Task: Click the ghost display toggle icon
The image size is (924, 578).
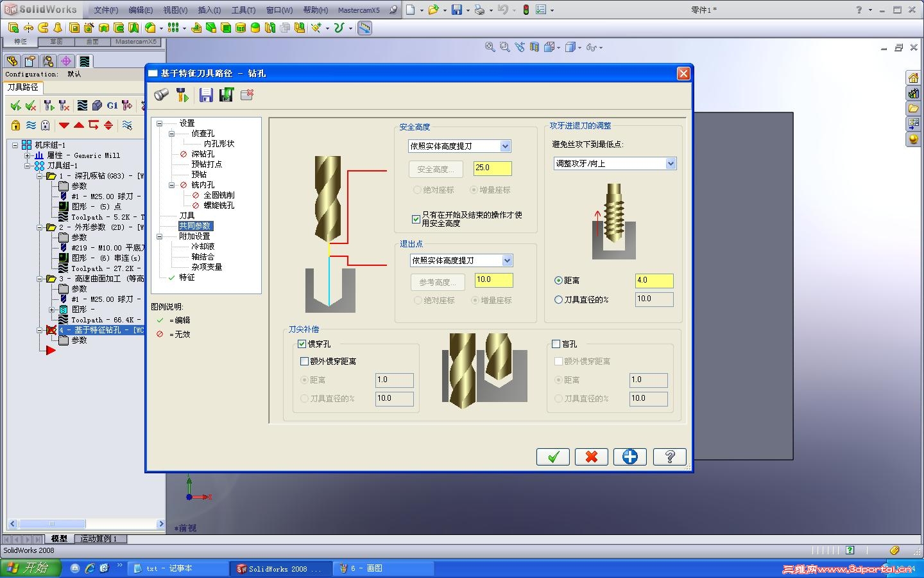Action: pyautogui.click(x=45, y=125)
